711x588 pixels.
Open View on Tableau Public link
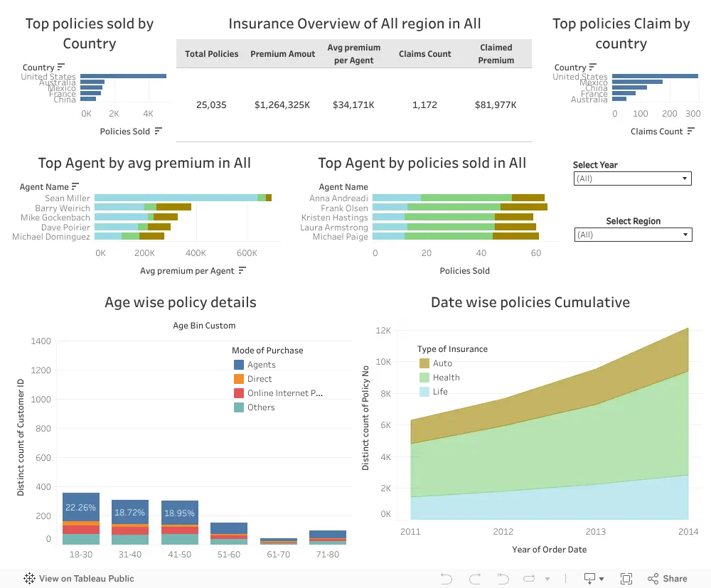tap(86, 579)
